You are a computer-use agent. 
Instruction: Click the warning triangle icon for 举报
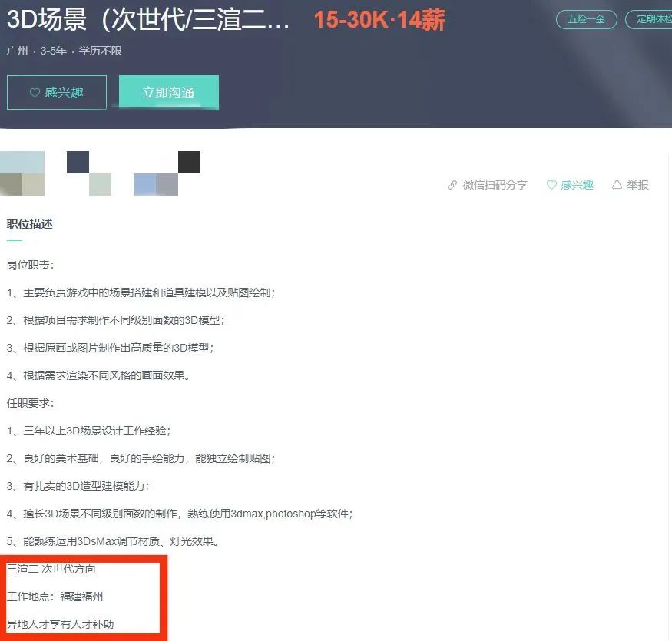point(617,185)
